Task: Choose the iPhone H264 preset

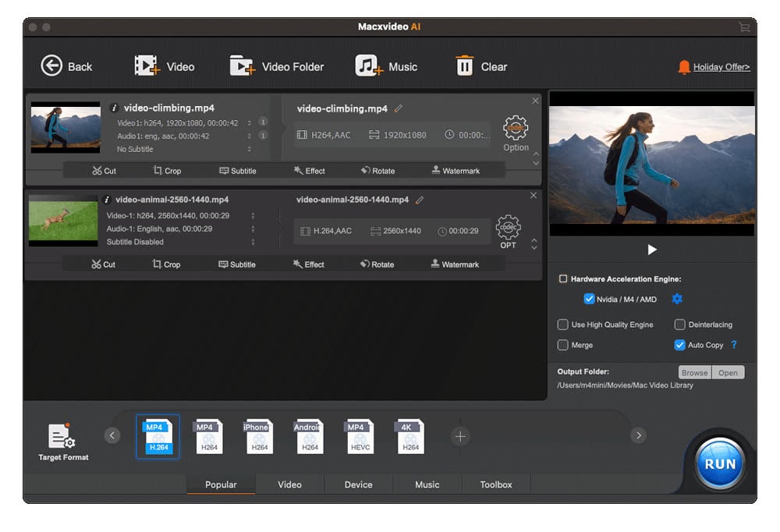Action: (x=259, y=437)
